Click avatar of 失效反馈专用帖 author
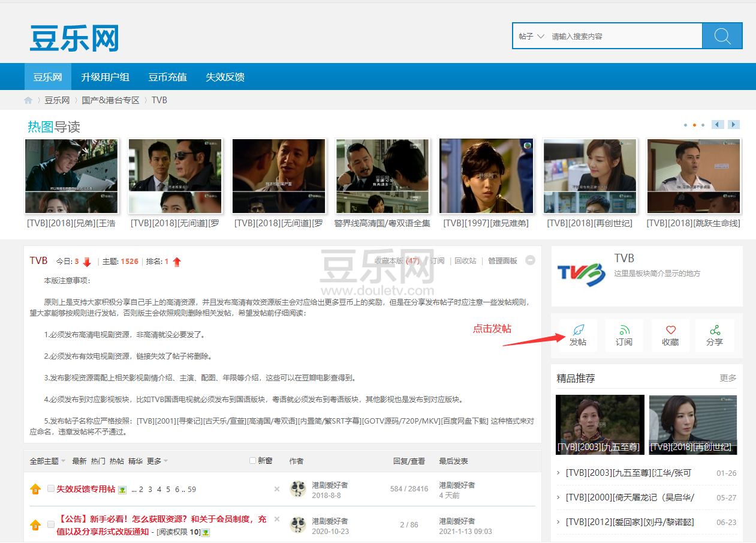The height and width of the screenshot is (543, 756). pyautogui.click(x=298, y=489)
